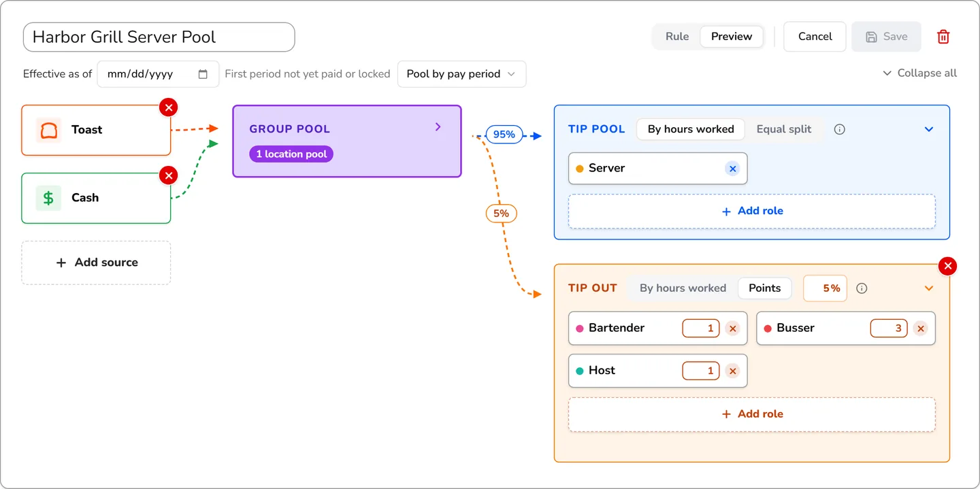Screen dimensions: 980x489
Task: Remove Host role from Tip Out
Action: tap(732, 371)
